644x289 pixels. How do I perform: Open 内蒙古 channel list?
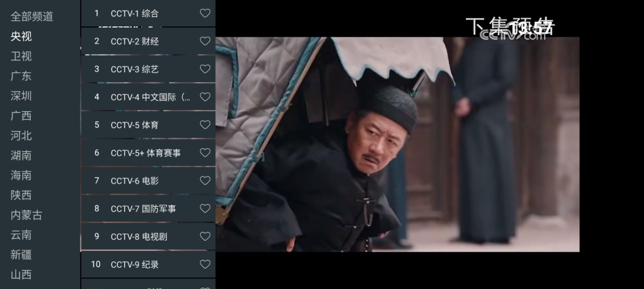pyautogui.click(x=26, y=215)
